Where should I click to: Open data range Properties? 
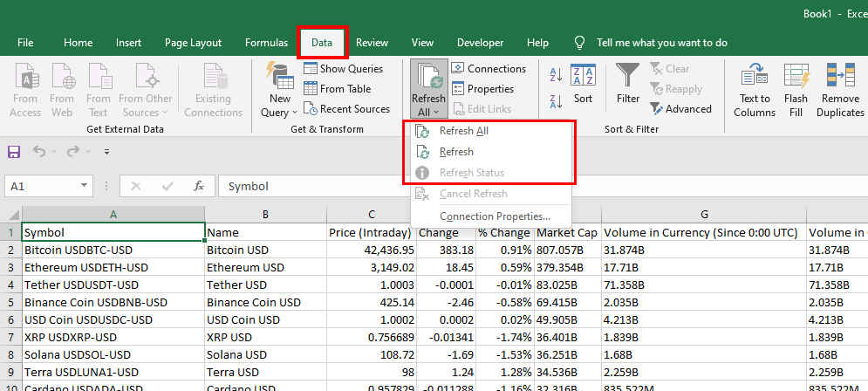[482, 89]
